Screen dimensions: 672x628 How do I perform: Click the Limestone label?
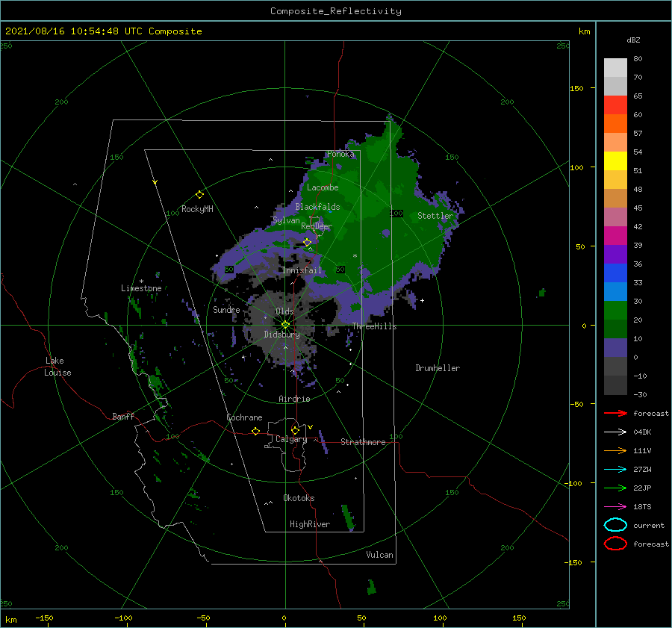pos(141,288)
